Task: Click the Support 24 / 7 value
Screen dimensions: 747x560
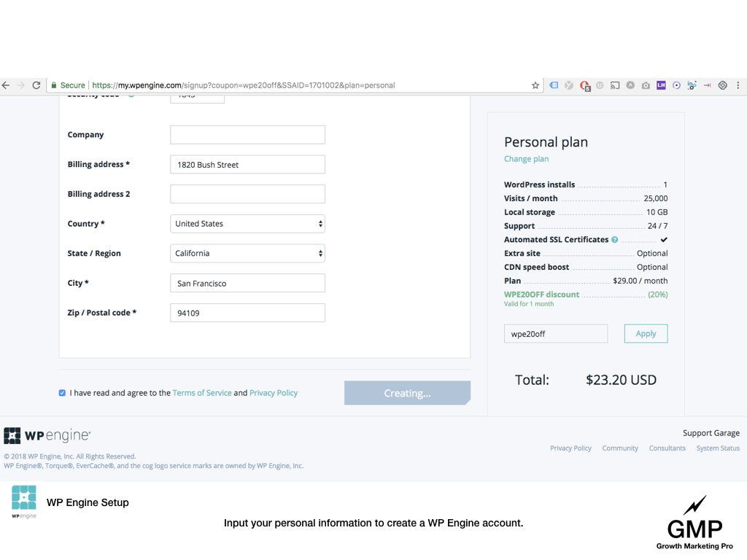Action: tap(657, 226)
